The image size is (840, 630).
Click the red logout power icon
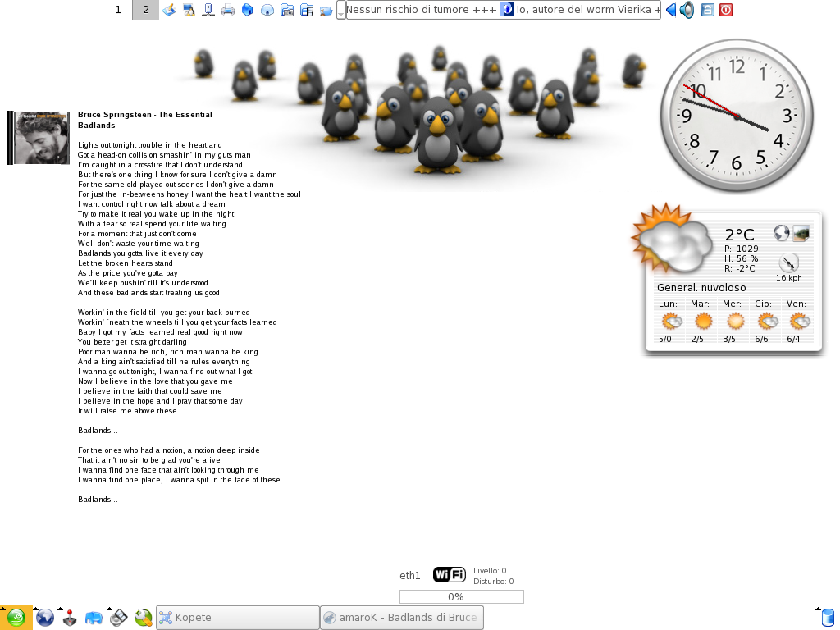(726, 10)
